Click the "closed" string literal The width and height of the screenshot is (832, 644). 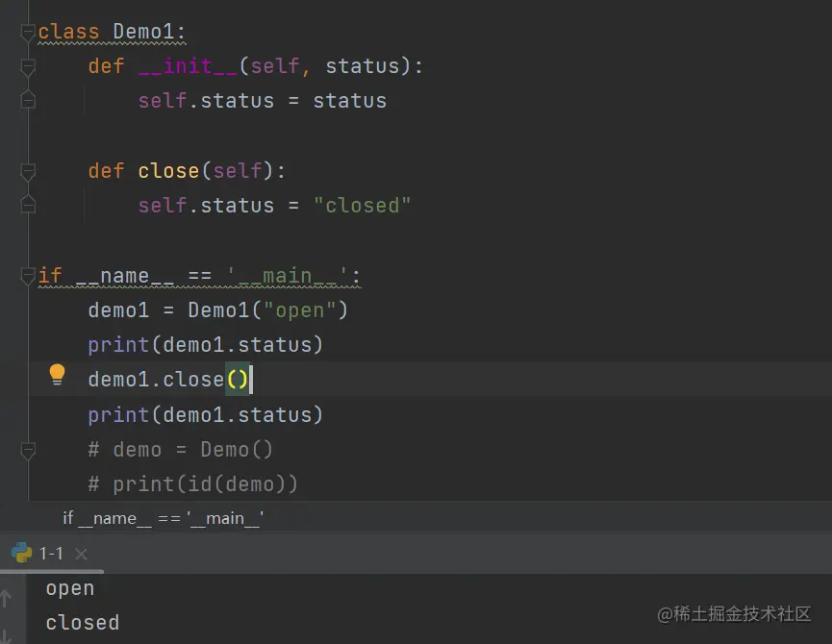point(362,206)
